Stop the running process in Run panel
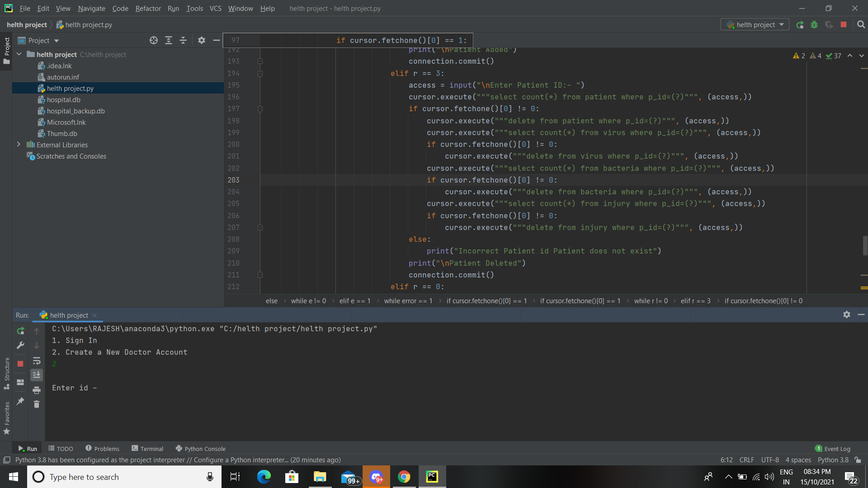This screenshot has height=488, width=868. coord(20,364)
